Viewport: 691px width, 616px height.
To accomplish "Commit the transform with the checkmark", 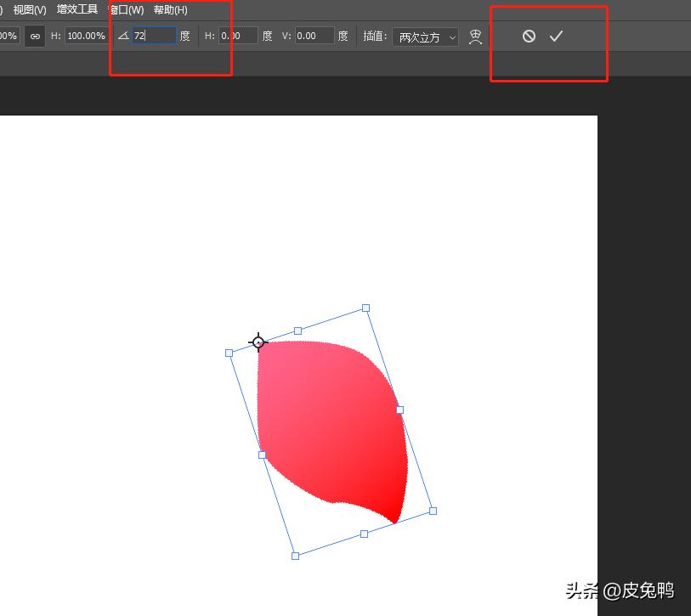I will click(x=556, y=37).
